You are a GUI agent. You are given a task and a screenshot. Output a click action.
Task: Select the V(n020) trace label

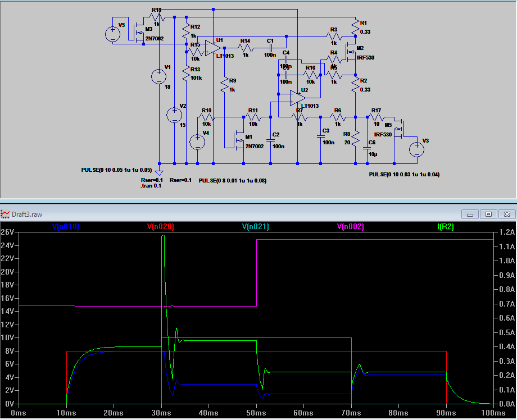161,227
